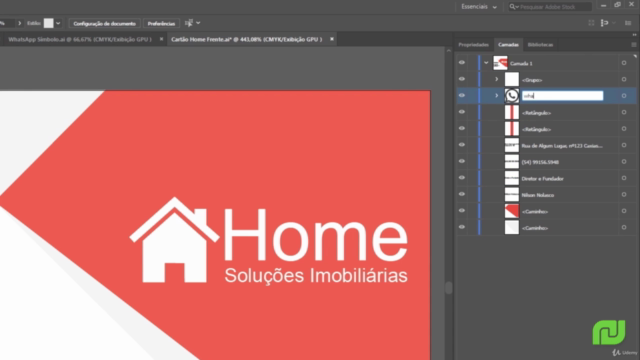This screenshot has width=640, height=360.
Task: Click the Estilo color swatch
Action: click(49, 23)
